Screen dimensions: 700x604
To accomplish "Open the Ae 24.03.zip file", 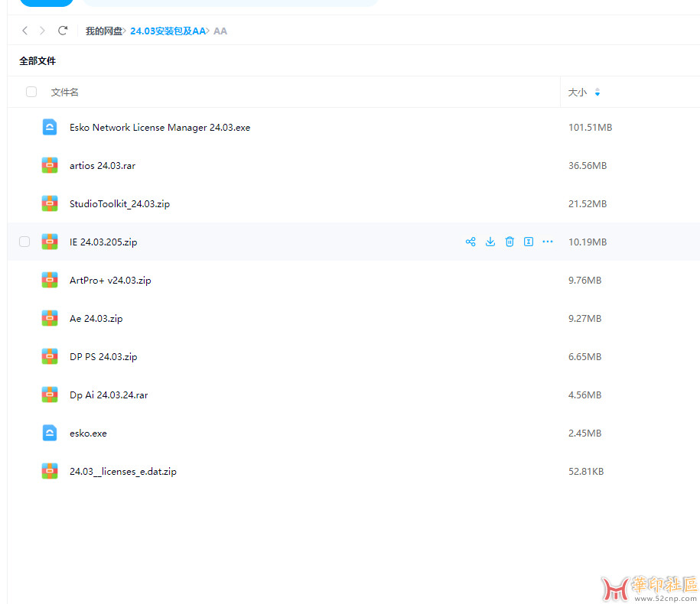I will coord(96,319).
